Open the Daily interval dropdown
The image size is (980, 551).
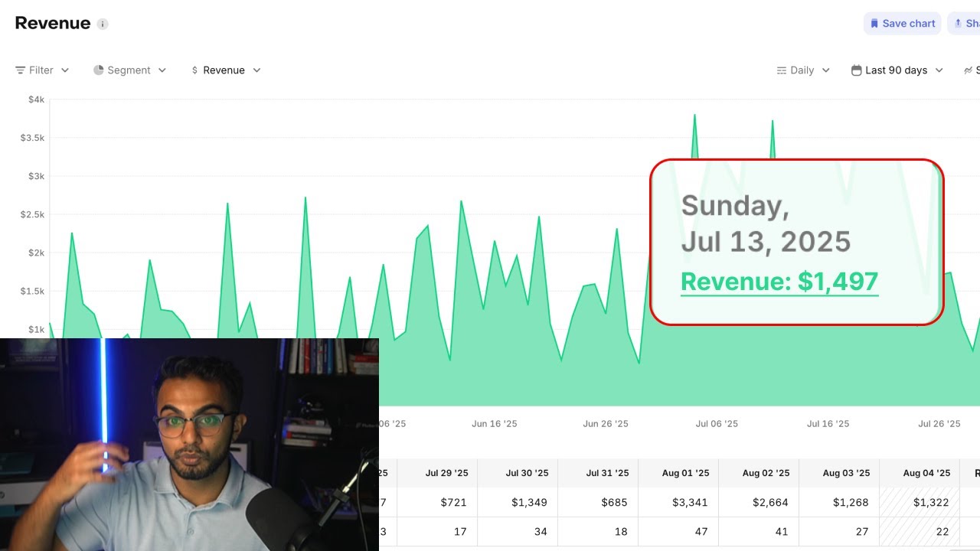click(803, 70)
